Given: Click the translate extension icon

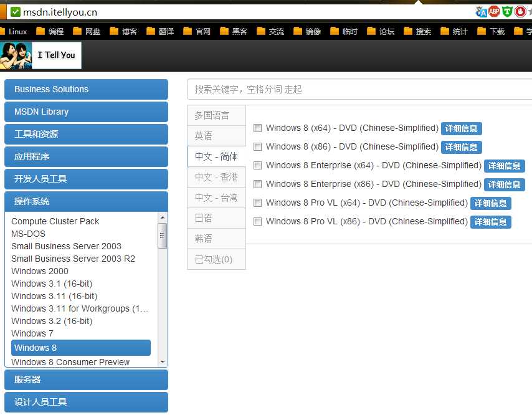Looking at the screenshot, I should coord(481,12).
